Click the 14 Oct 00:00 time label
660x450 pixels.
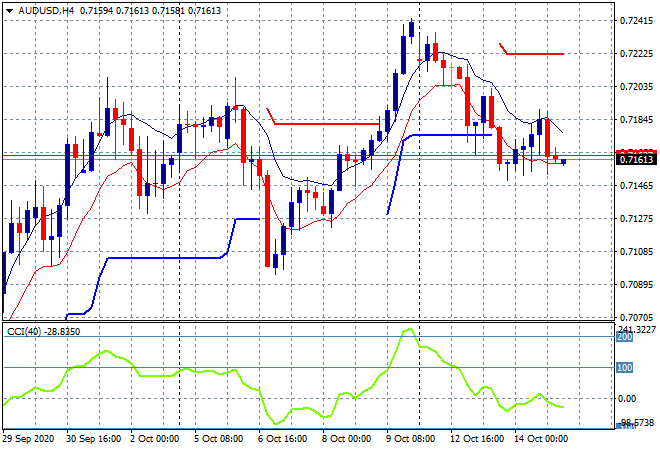click(x=541, y=439)
